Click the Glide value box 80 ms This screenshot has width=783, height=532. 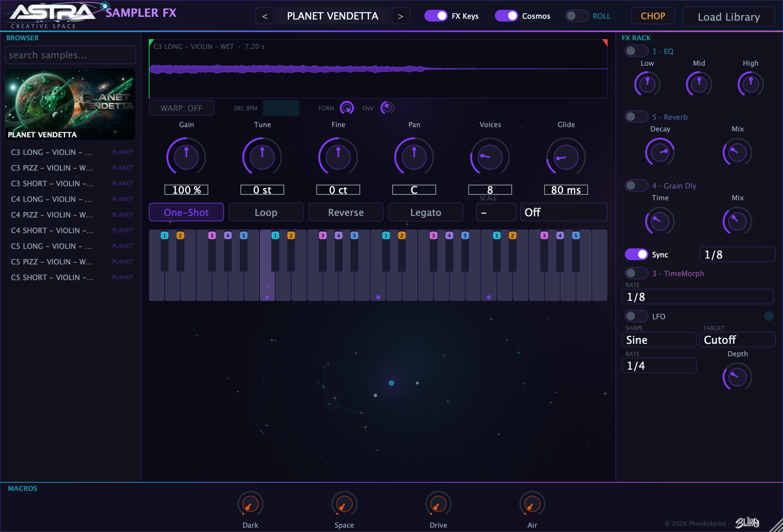coord(566,190)
